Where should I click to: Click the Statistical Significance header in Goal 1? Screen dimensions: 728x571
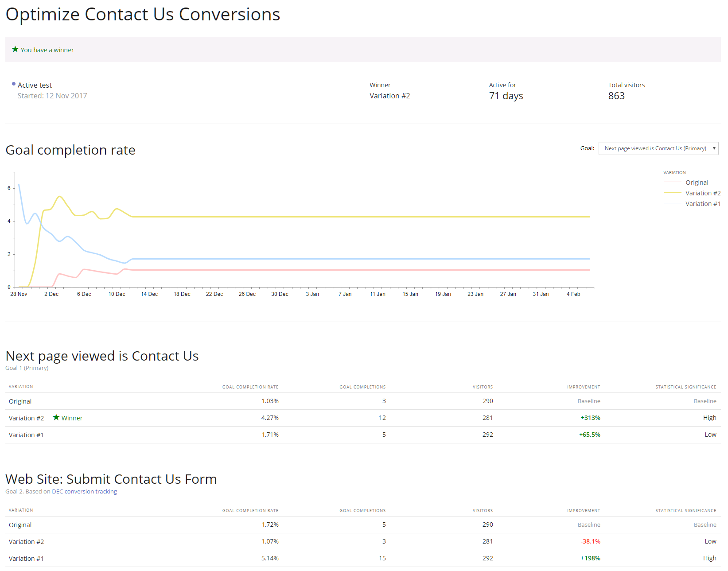pyautogui.click(x=685, y=387)
